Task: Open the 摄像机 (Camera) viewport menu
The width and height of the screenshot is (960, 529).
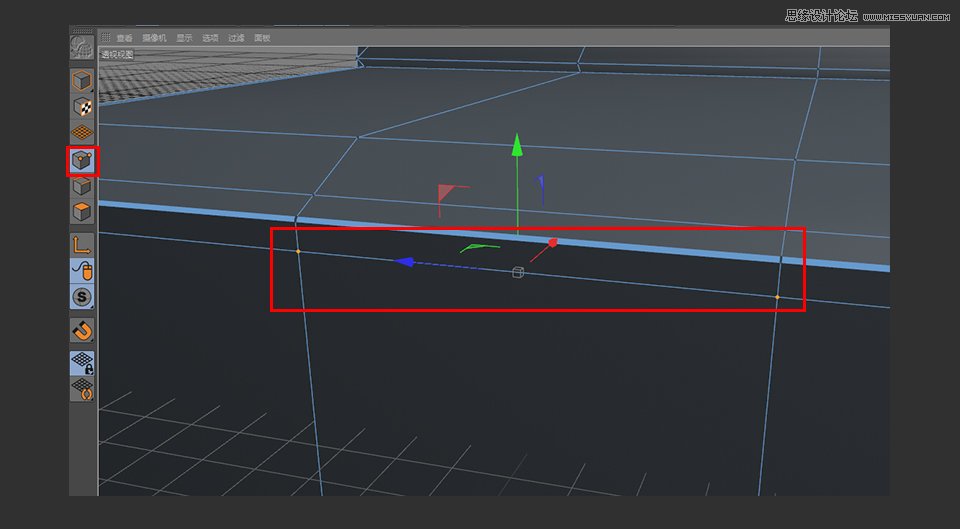Action: click(153, 38)
